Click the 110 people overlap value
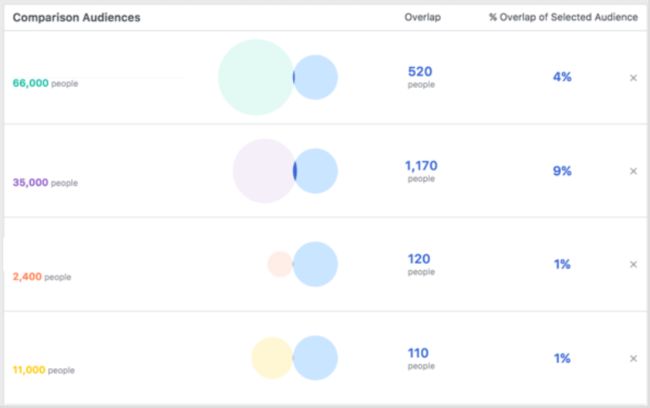 [x=421, y=359]
